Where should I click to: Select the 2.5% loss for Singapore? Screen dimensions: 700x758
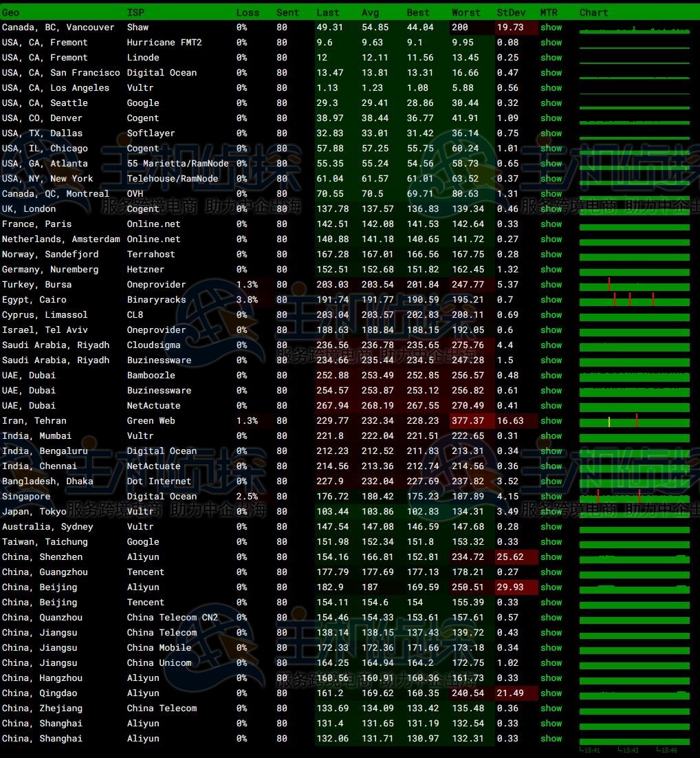[x=247, y=497]
